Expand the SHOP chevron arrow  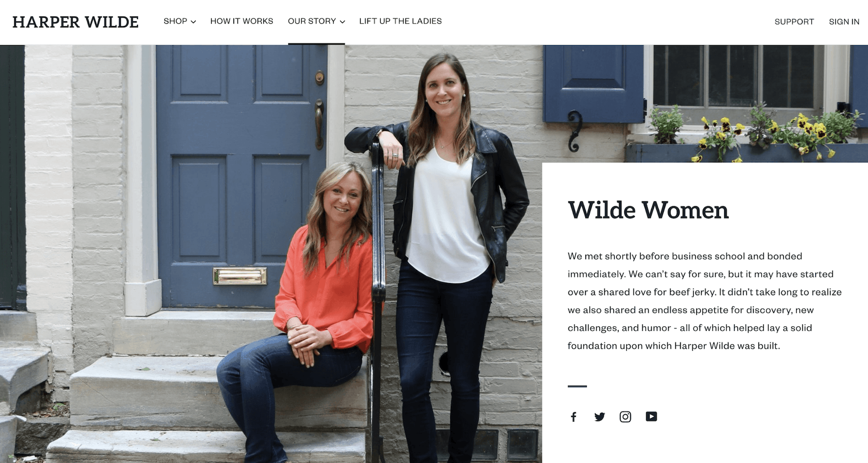tap(193, 22)
